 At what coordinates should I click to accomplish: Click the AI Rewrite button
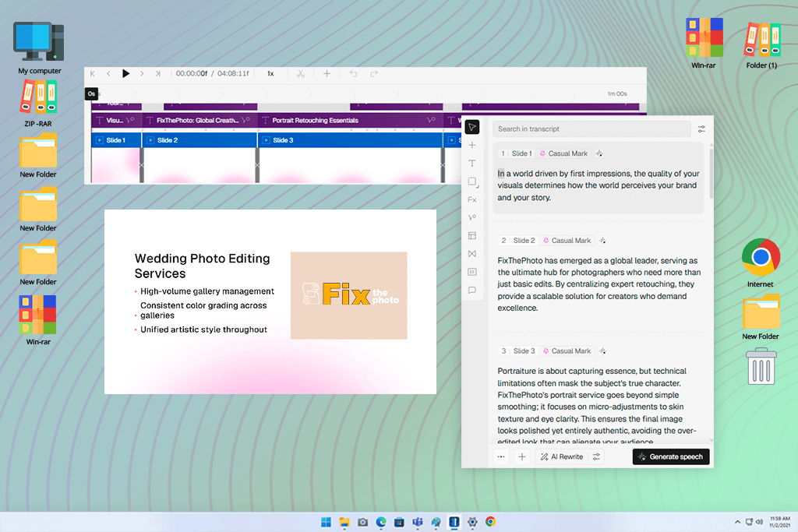(562, 456)
